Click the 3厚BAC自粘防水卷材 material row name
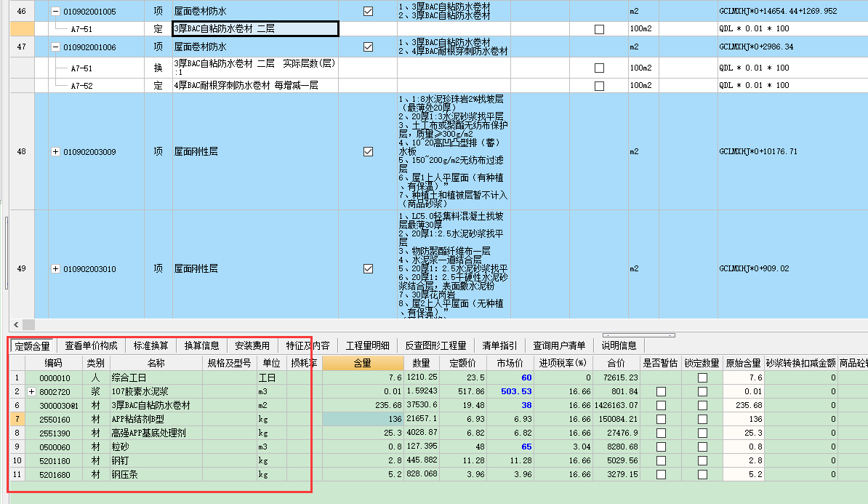Image resolution: width=868 pixels, height=504 pixels. pos(156,405)
